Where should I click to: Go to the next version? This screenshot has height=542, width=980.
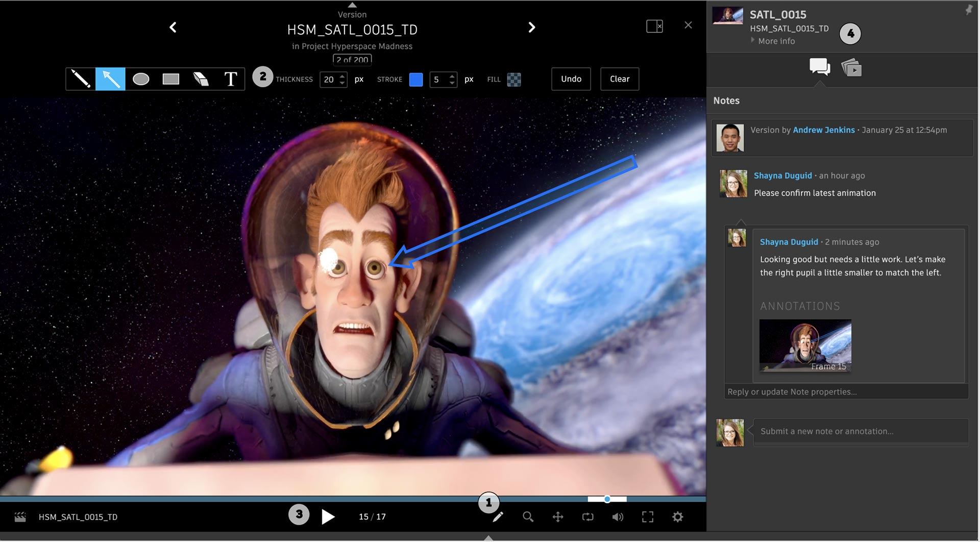pos(532,28)
